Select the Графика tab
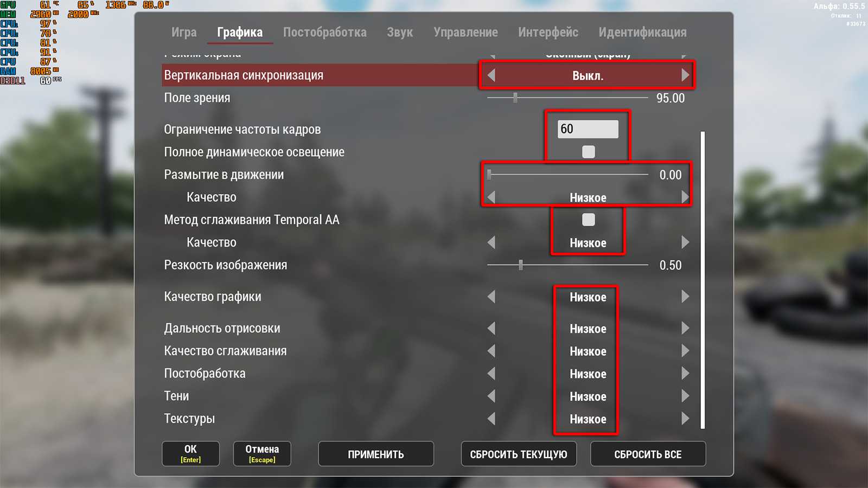 pos(240,32)
